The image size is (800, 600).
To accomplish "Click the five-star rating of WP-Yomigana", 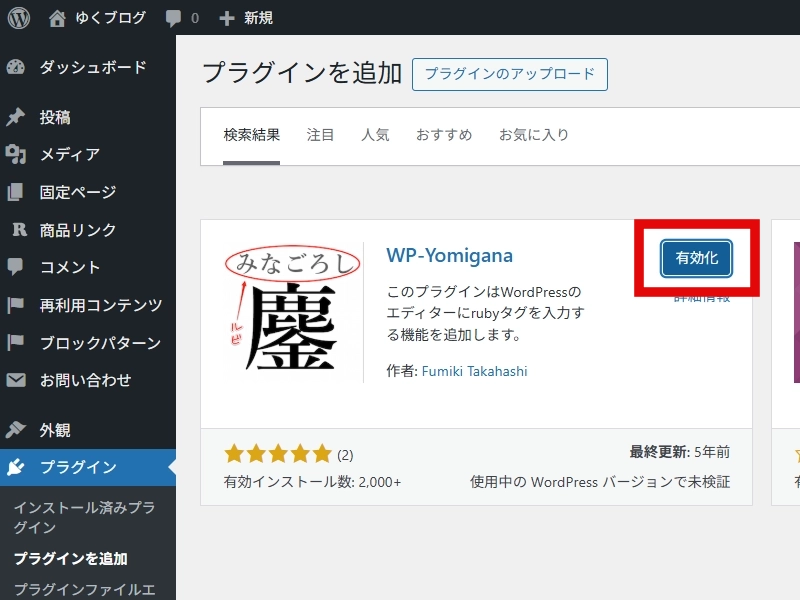I will [278, 454].
